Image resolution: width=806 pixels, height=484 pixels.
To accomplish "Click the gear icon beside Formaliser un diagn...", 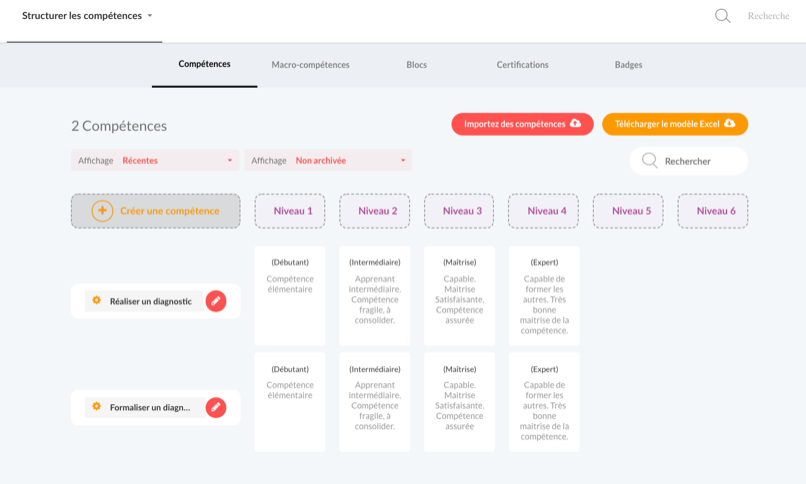I will click(96, 406).
